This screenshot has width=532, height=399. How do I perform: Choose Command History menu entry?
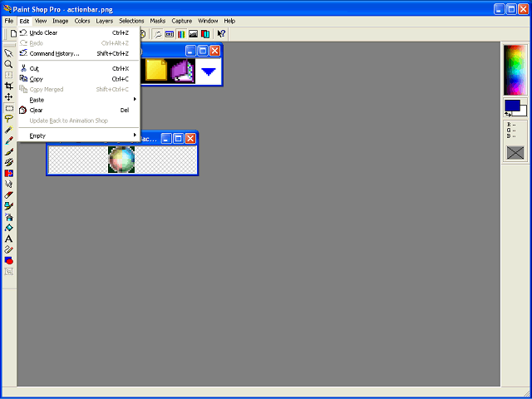coord(79,53)
